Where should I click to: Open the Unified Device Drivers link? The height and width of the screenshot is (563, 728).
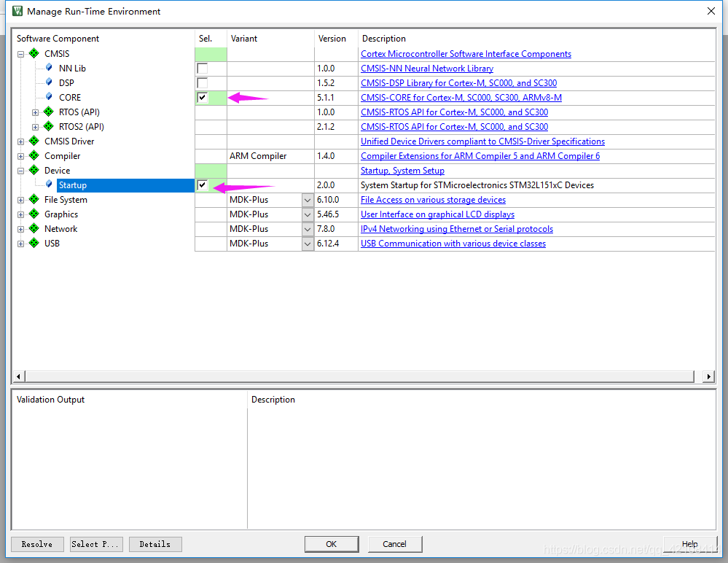(x=482, y=141)
